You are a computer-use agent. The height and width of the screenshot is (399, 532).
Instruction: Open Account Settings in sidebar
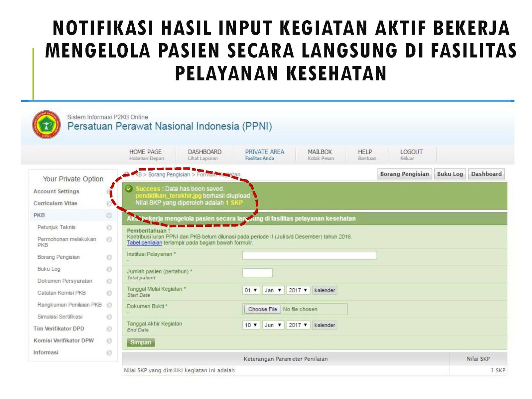pyautogui.click(x=56, y=192)
